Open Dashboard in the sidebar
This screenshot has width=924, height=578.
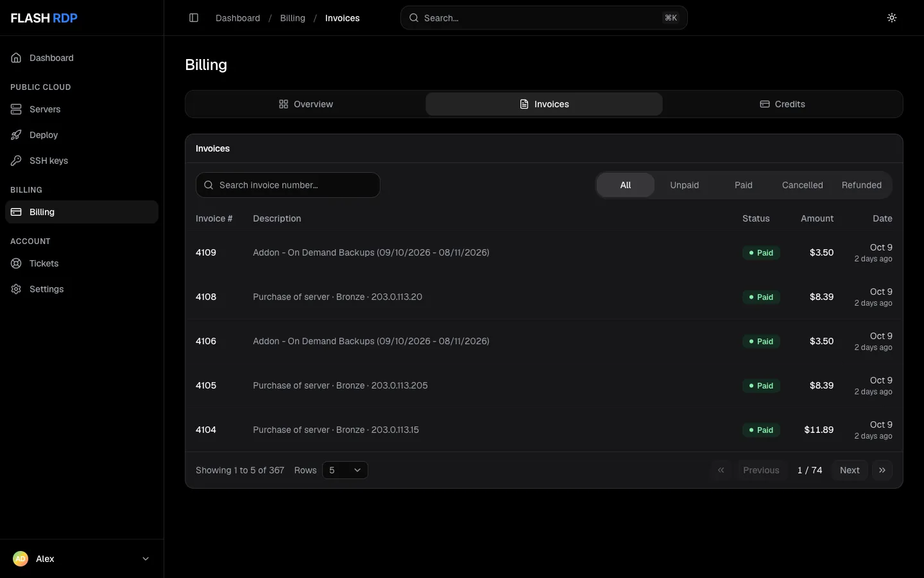(x=81, y=58)
